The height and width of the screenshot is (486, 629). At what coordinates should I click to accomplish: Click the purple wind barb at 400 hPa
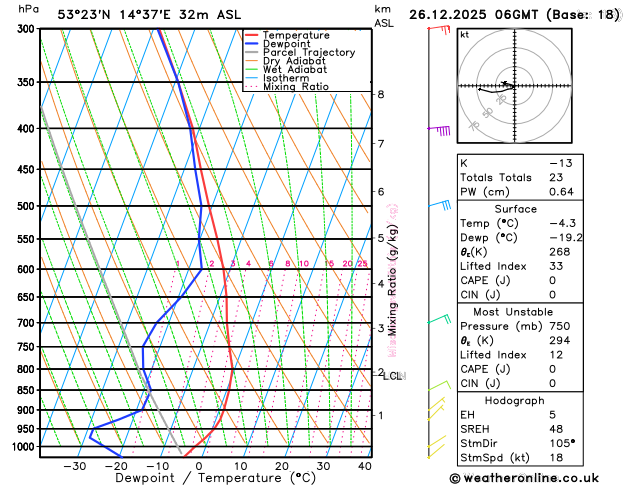[439, 130]
